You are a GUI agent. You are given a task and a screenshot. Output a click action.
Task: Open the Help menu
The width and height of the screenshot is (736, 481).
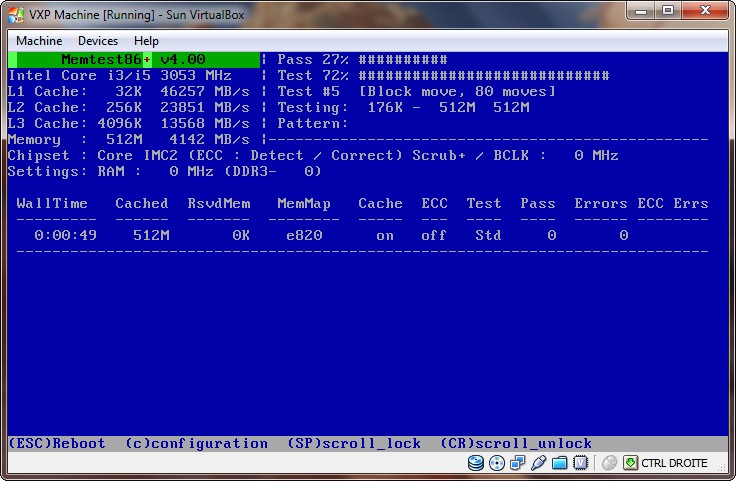(x=146, y=41)
